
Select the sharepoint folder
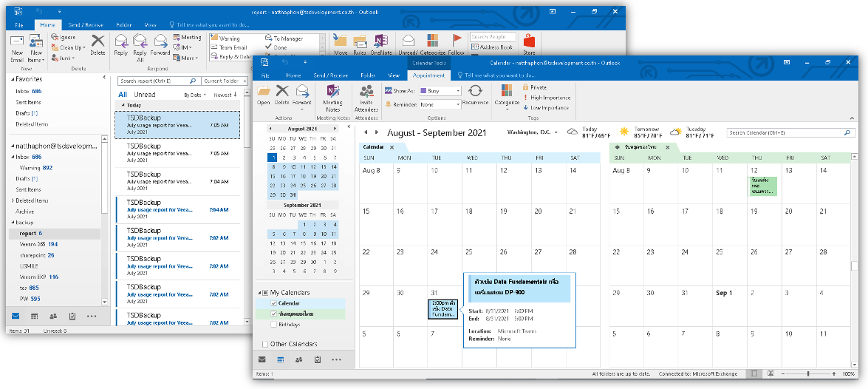click(37, 255)
